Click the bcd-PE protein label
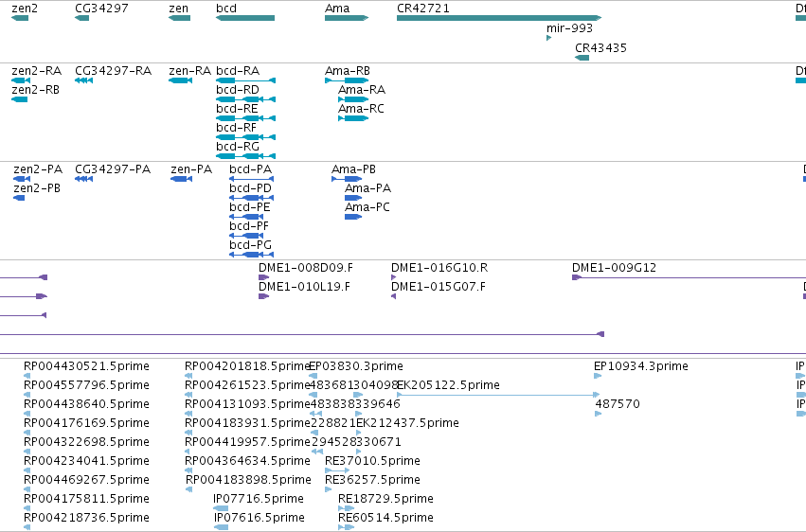The image size is (806, 532). point(250,207)
